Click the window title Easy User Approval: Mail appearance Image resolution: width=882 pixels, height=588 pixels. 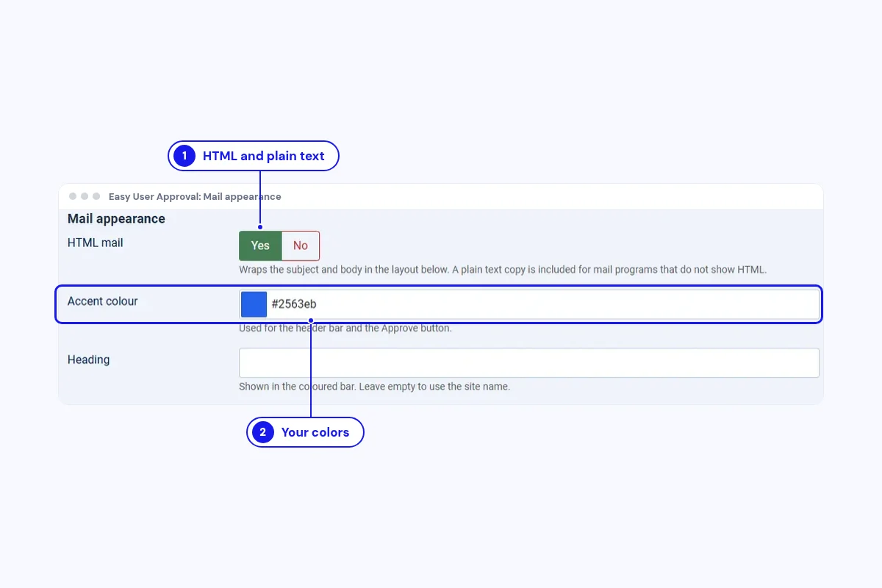tap(195, 196)
